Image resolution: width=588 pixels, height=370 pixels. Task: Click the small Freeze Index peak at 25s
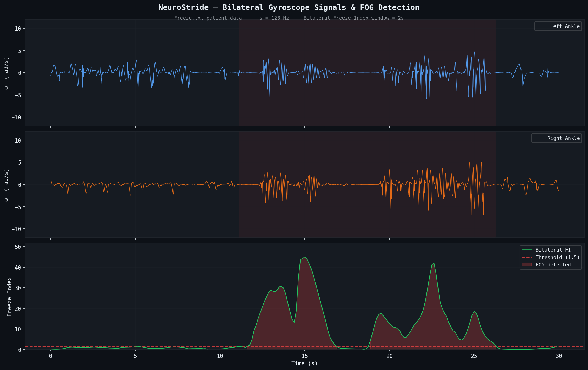(474, 311)
